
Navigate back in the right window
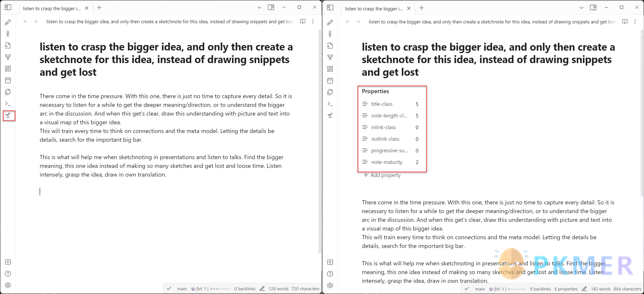[348, 22]
